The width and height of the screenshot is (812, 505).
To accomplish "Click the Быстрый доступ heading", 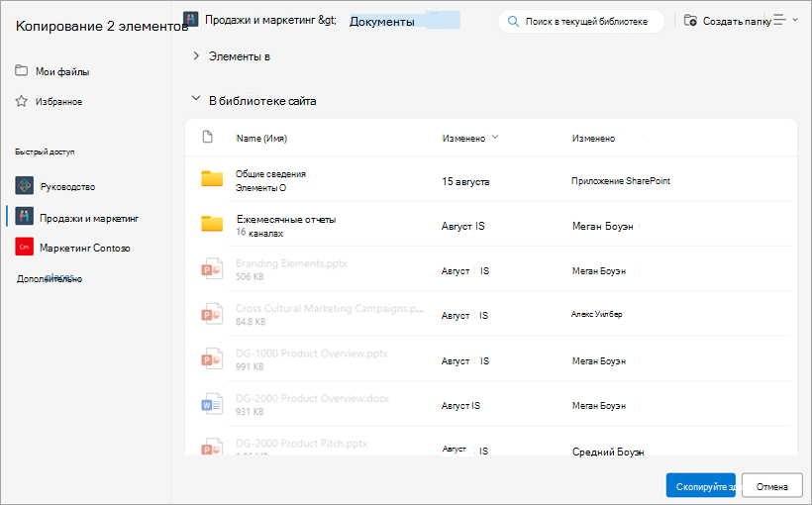I will (45, 151).
